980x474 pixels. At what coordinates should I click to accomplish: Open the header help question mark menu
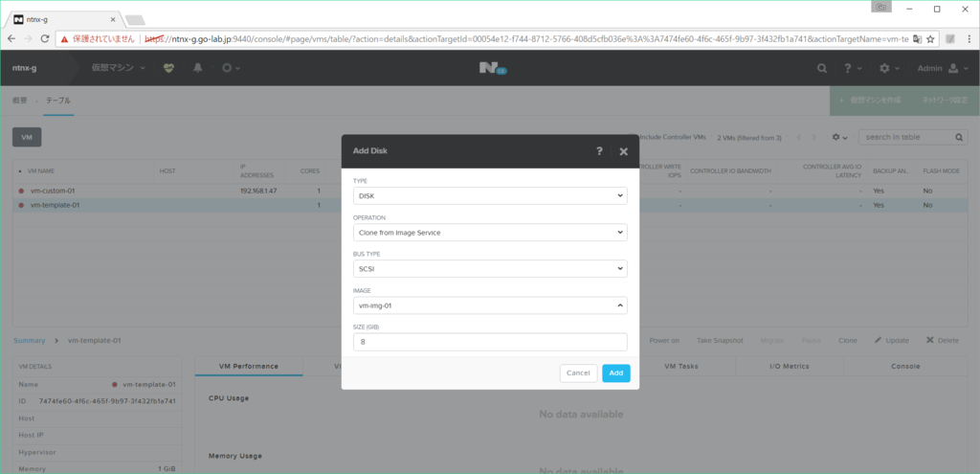tap(853, 68)
